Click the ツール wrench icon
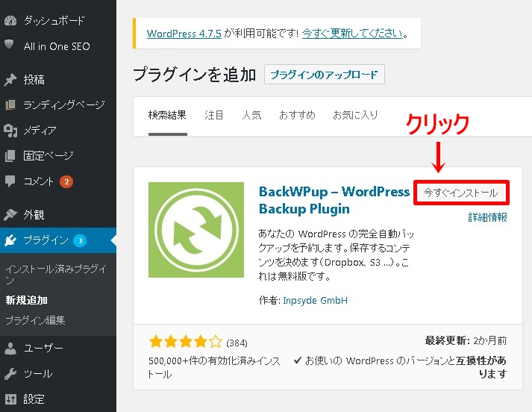This screenshot has height=412, width=532. click(x=10, y=374)
